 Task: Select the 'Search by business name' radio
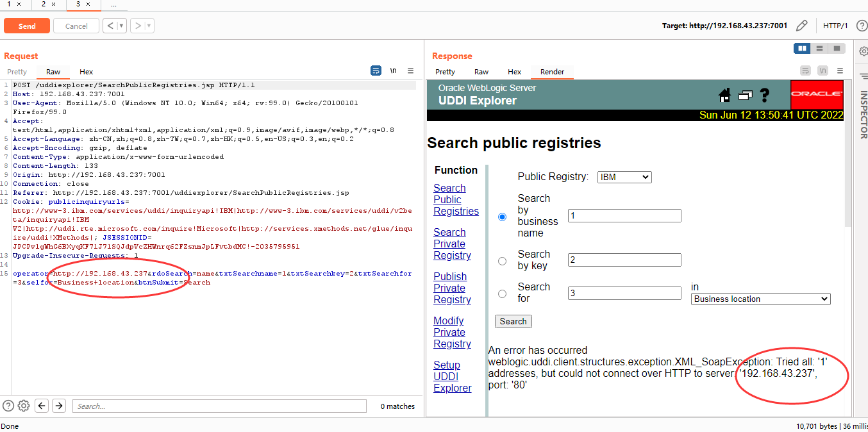[503, 217]
